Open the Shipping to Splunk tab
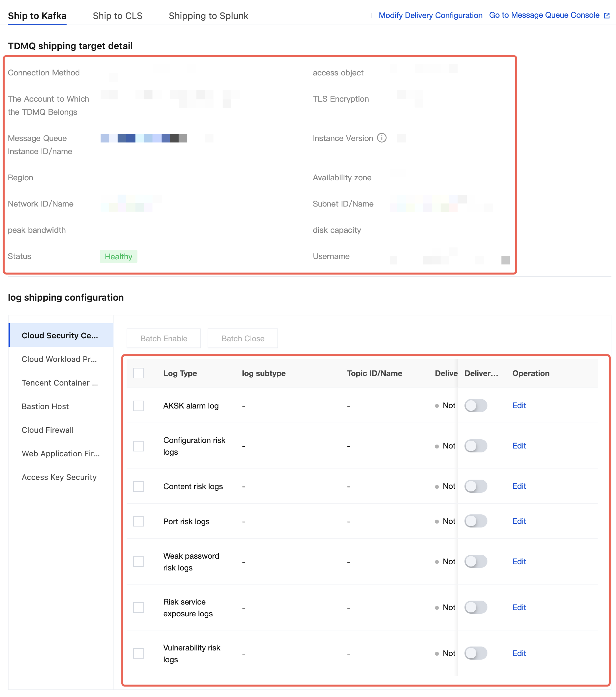 pos(208,16)
